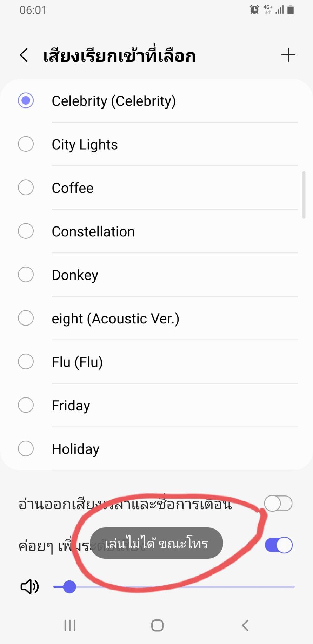Go home via navigation bar button
Image resolution: width=313 pixels, height=644 pixels.
coord(157,625)
